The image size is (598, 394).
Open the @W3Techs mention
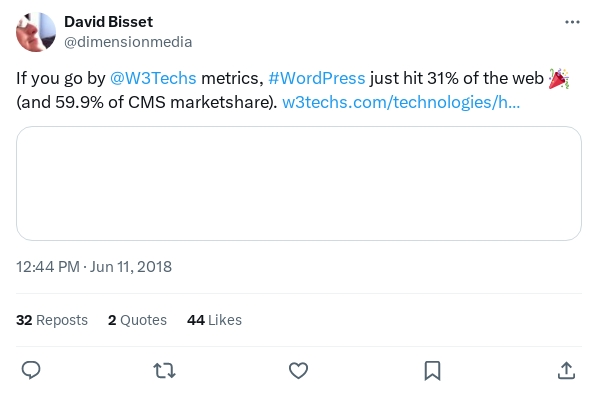pos(153,78)
